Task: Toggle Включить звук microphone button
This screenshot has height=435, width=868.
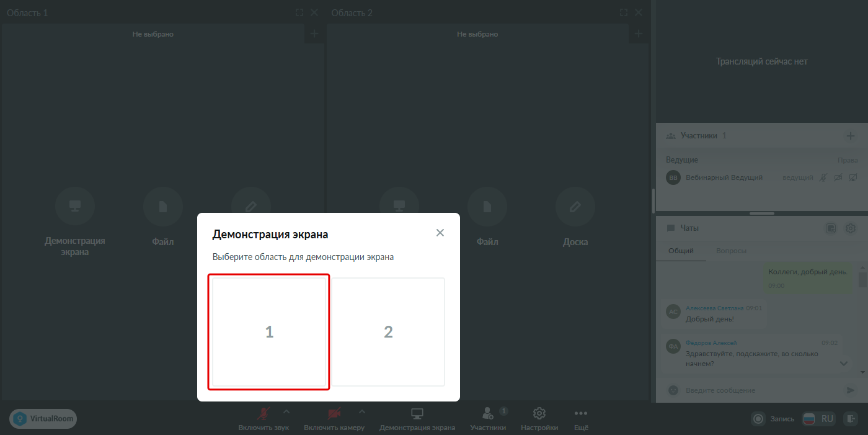Action: coord(263,419)
